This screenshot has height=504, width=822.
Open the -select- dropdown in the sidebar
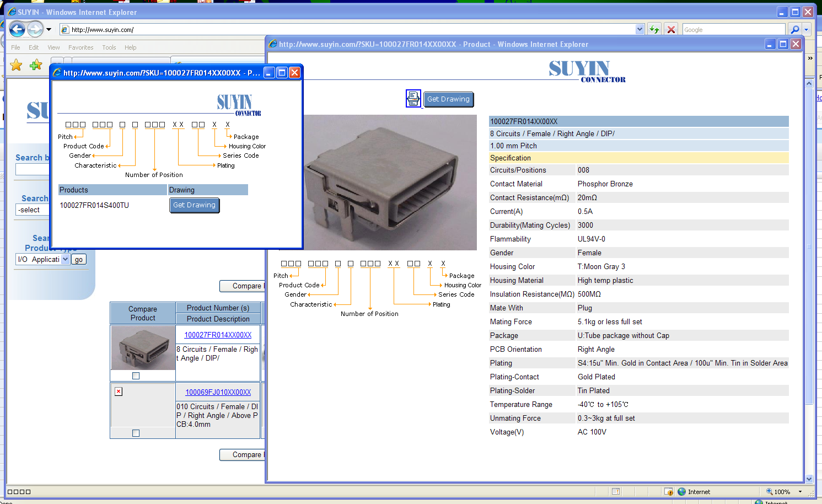pyautogui.click(x=33, y=210)
